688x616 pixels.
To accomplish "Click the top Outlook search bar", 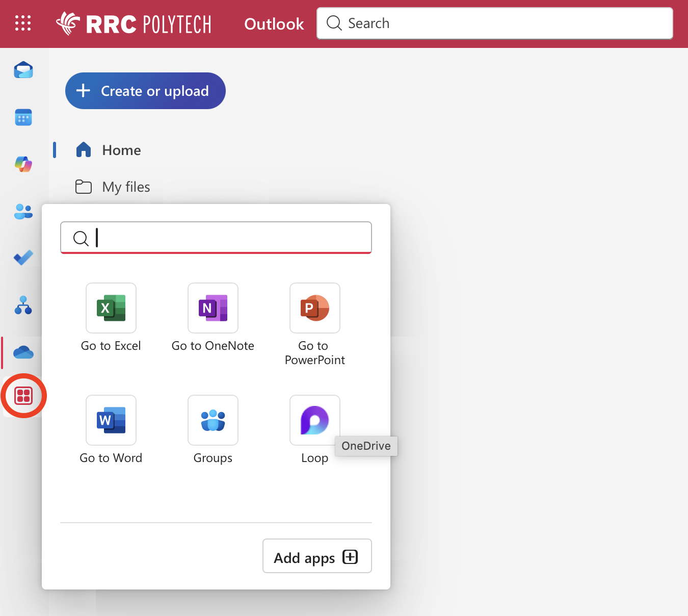I will [x=494, y=23].
